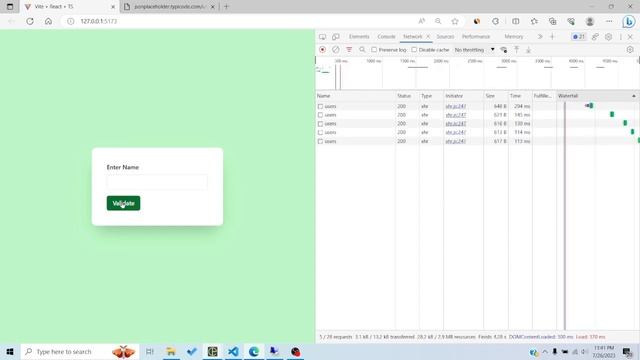The height and width of the screenshot is (360, 640).
Task: Toggle Waterfall column sort arrow
Action: pos(633,96)
